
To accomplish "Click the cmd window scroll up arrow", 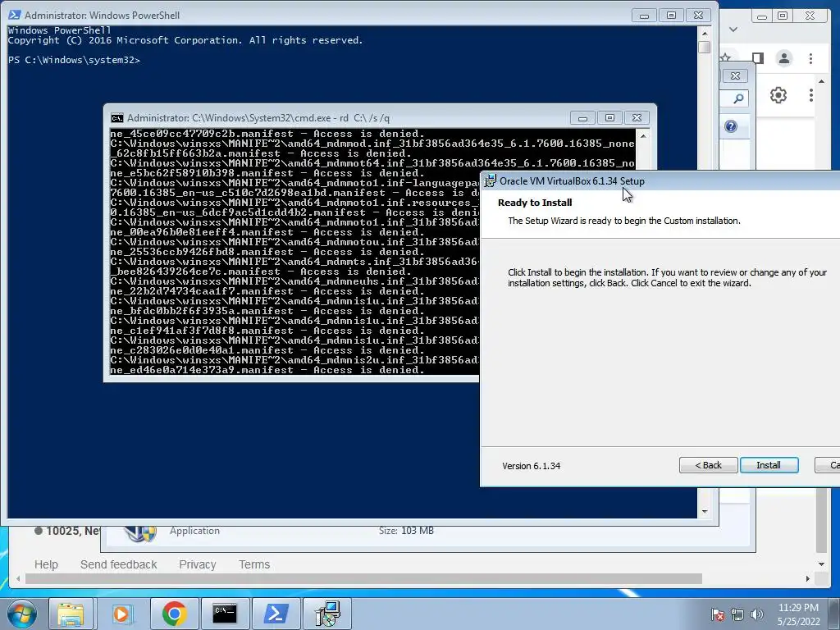I will point(643,136).
